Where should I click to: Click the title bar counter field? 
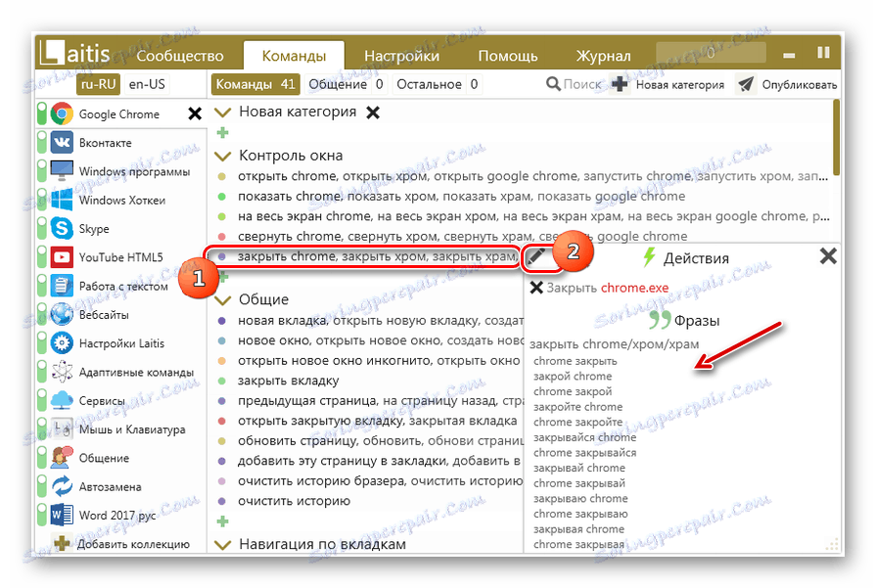coord(711,53)
